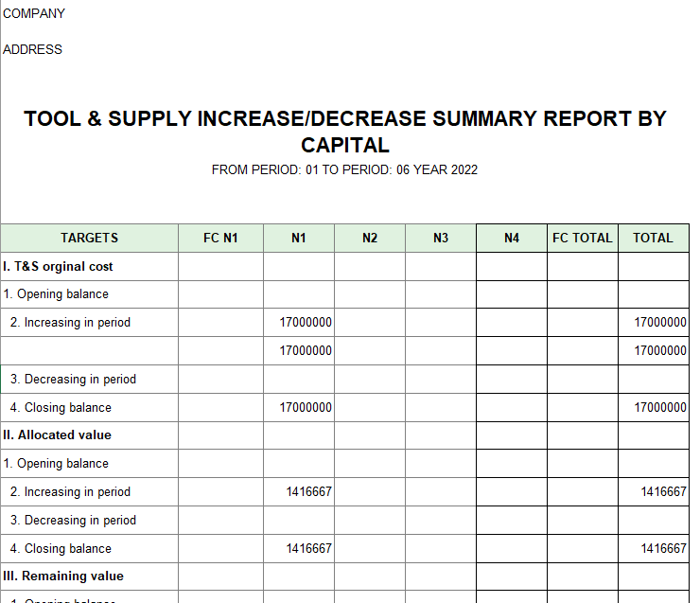Screen dimensions: 700x603
Task: Click the 'III. Remaining value' section label
Action: (x=63, y=576)
